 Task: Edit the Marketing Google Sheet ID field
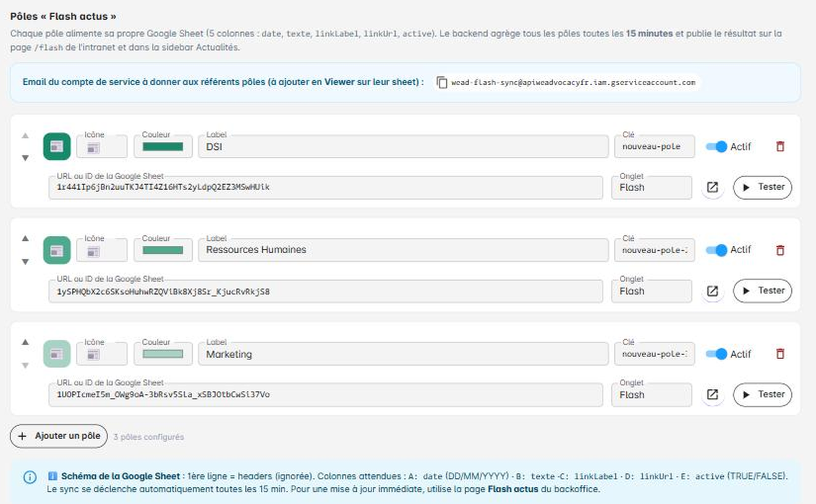[326, 395]
